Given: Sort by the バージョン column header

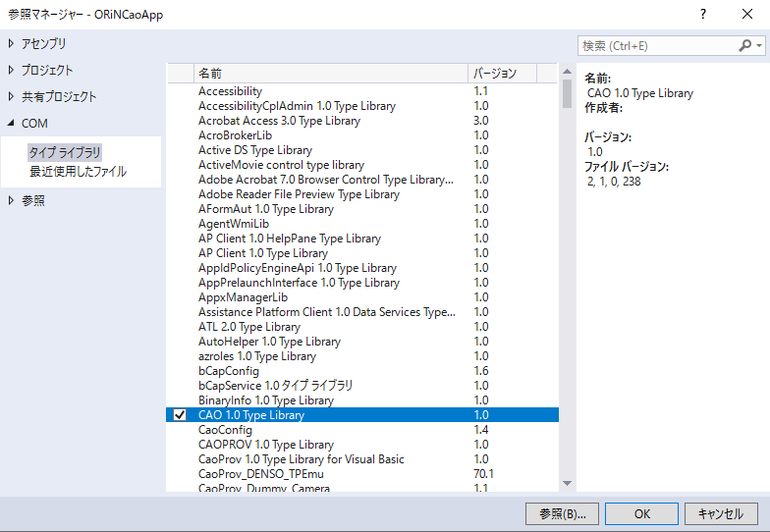Looking at the screenshot, I should [x=503, y=73].
